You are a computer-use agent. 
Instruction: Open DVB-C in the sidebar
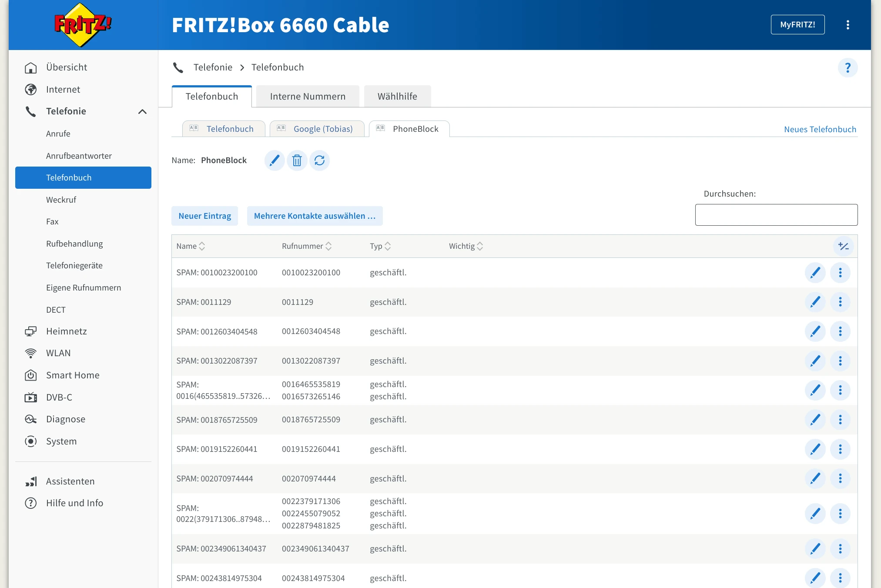tap(59, 398)
